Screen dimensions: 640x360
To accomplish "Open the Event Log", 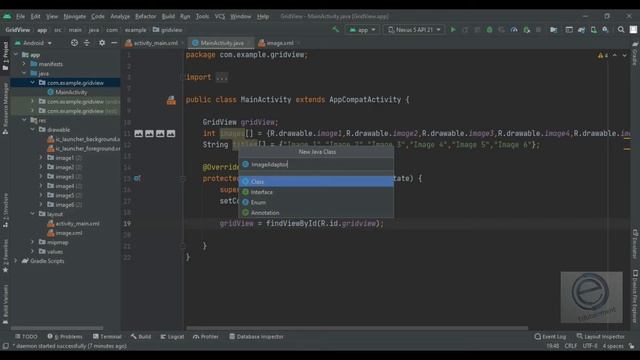I will pyautogui.click(x=550, y=337).
